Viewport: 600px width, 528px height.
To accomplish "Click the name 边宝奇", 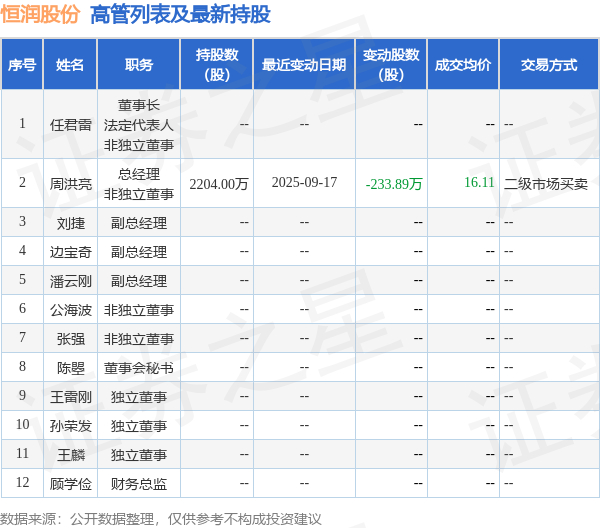I will coord(70,252).
